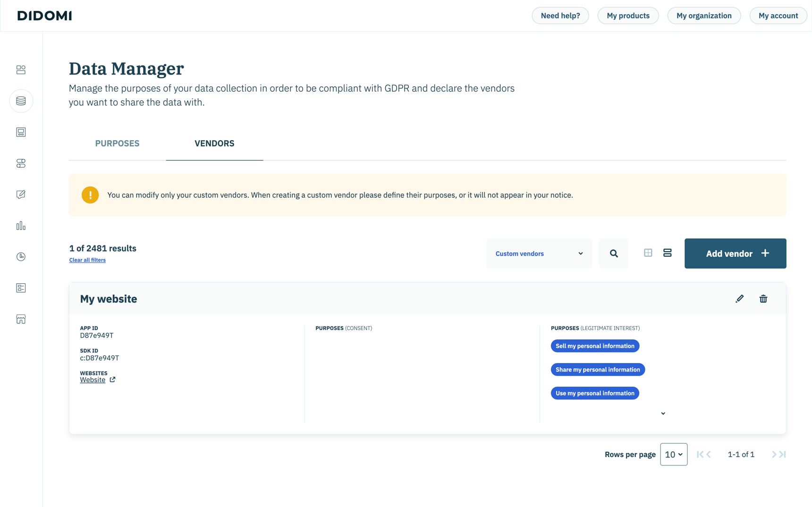Viewport: 812px width, 507px height.
Task: Click the Clear all filters link
Action: click(87, 260)
